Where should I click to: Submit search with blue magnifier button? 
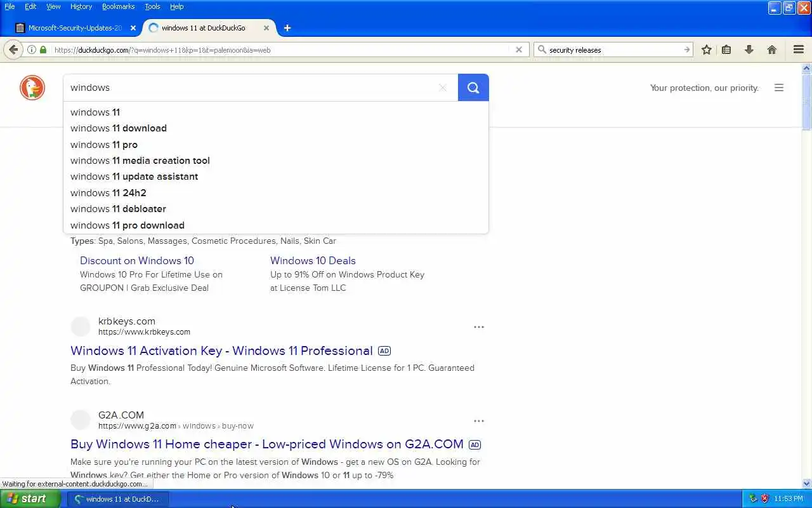click(473, 88)
